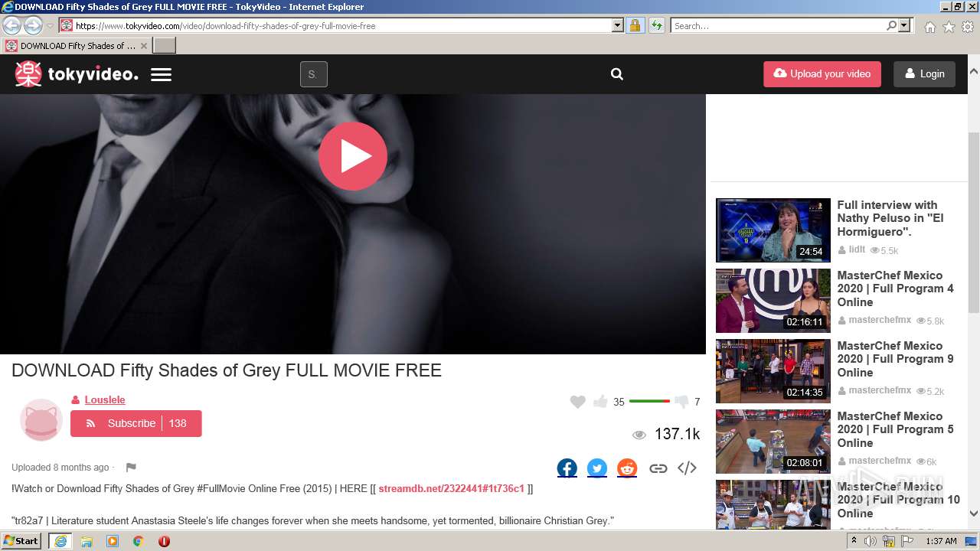Open the file explorer taskbar icon

click(87, 541)
